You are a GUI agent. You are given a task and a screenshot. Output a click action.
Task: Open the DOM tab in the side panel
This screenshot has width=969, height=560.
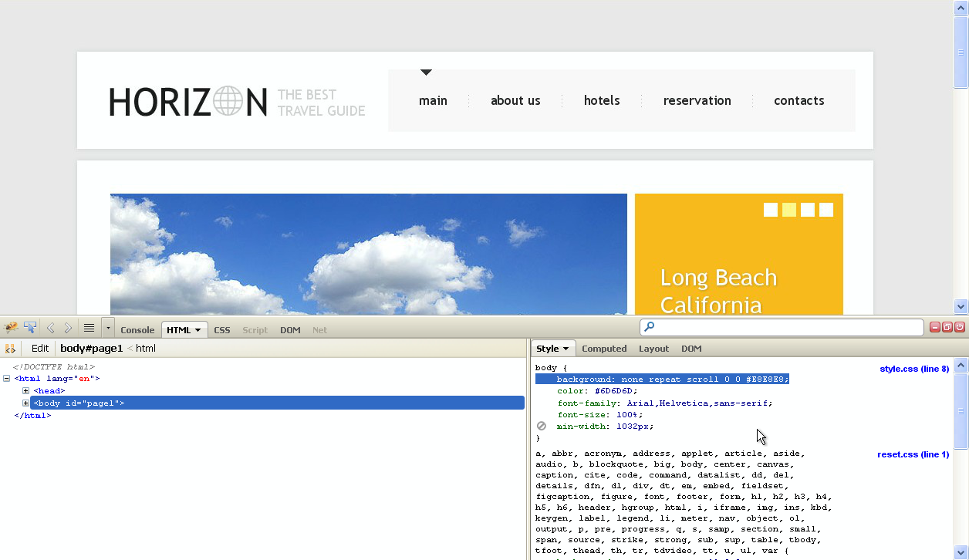point(691,349)
